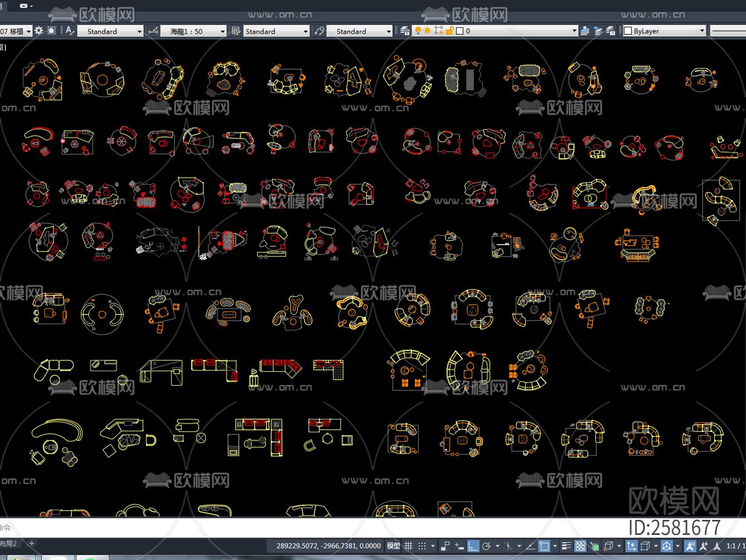Expand isometric drafting options arrow
The image size is (746, 560).
519,546
